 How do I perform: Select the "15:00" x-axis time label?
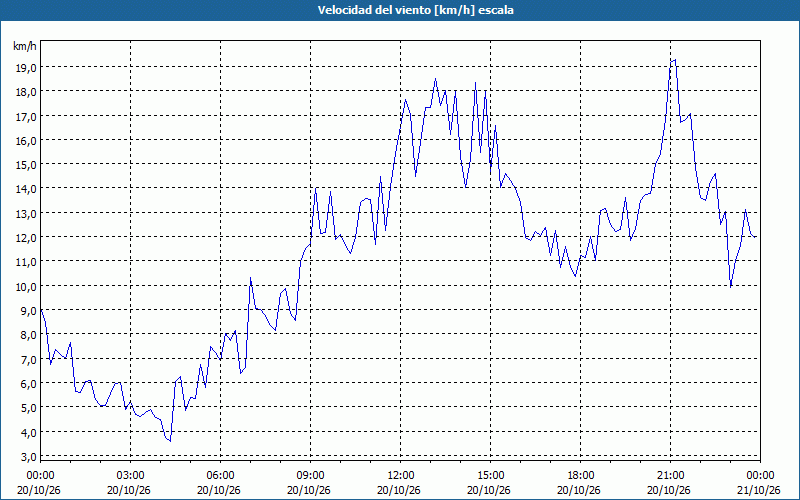point(490,476)
